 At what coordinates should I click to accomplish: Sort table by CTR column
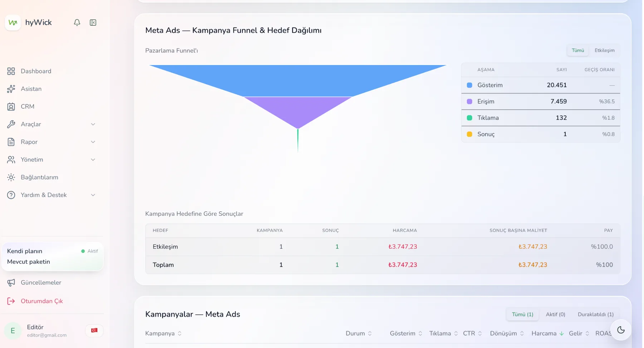click(472, 333)
